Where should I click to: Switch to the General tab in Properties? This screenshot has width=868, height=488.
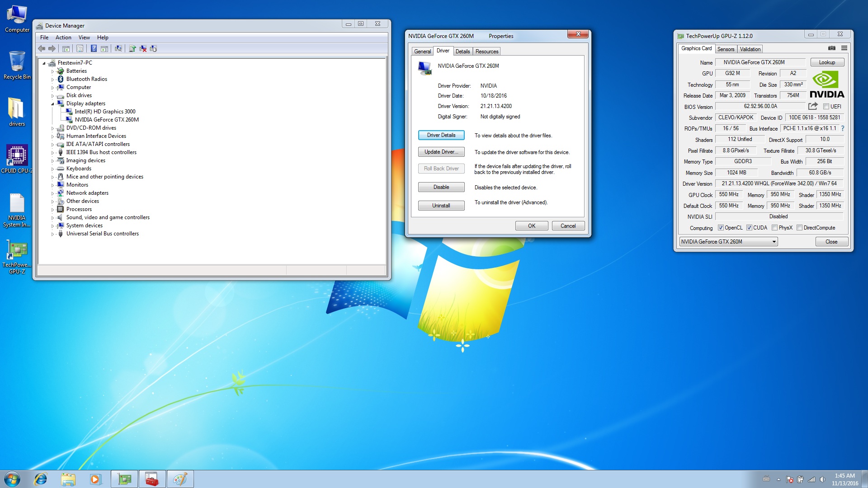423,52
